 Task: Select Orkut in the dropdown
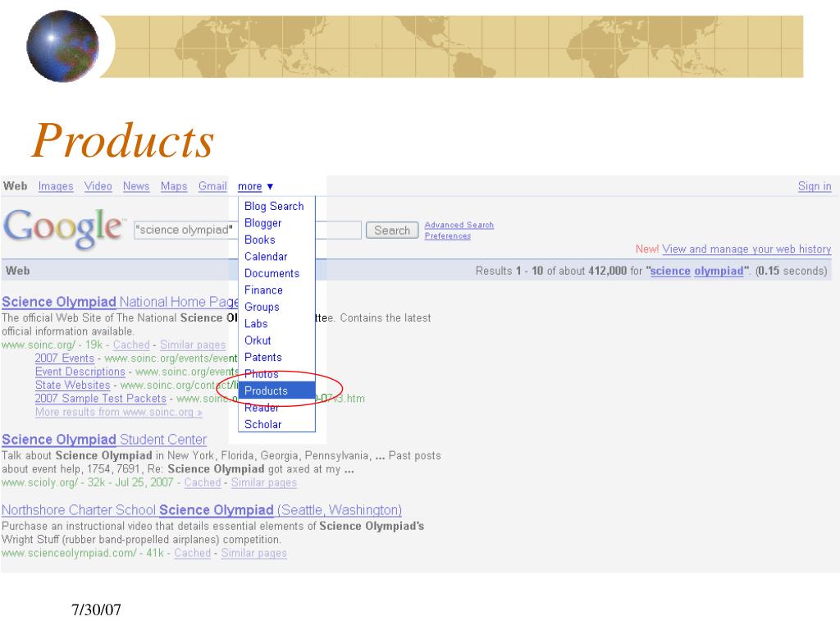[x=258, y=340]
